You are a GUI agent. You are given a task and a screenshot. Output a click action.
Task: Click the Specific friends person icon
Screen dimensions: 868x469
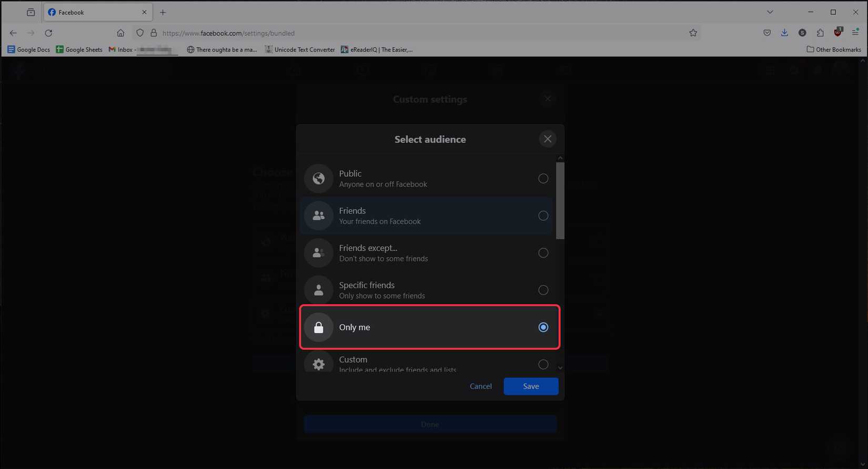[x=319, y=290]
